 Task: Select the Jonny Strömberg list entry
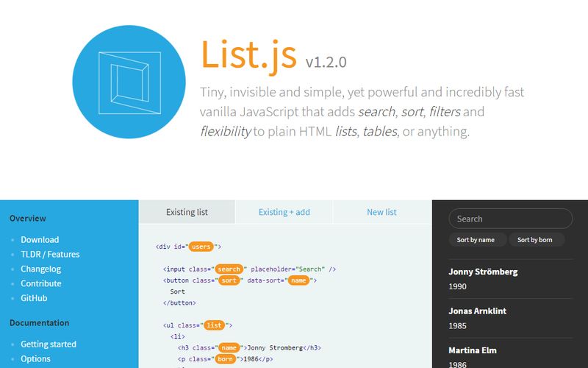coord(483,272)
